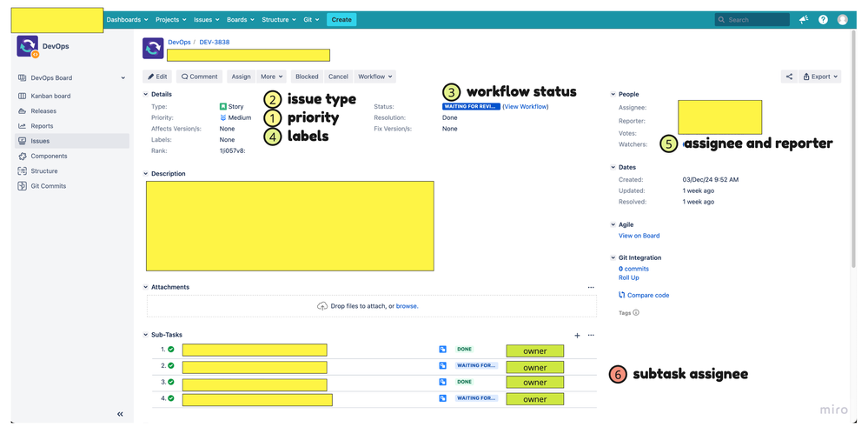
Task: Open Structure in the sidebar
Action: [x=43, y=171]
